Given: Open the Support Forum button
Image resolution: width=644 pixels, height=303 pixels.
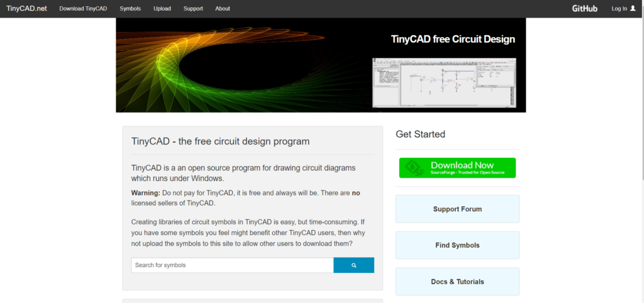Looking at the screenshot, I should click(457, 209).
